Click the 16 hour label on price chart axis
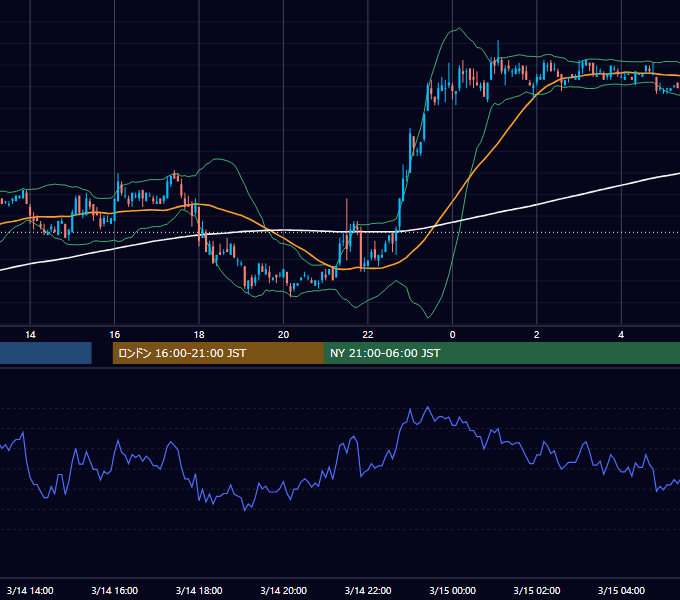Image resolution: width=680 pixels, height=600 pixels. (x=114, y=335)
